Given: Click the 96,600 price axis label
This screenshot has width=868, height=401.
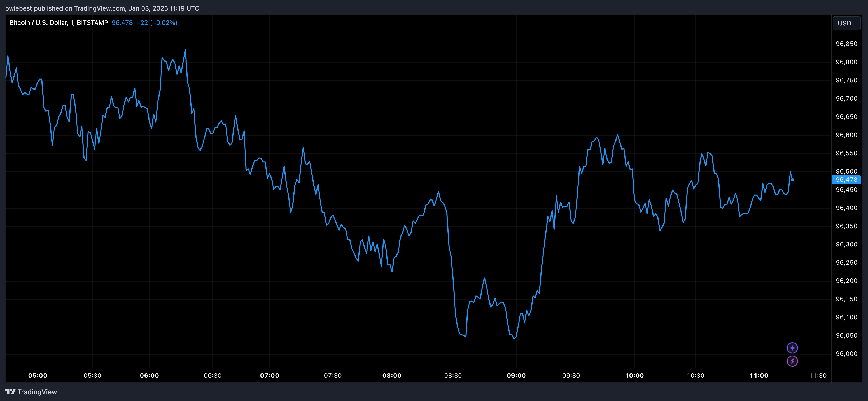Looking at the screenshot, I should coord(846,135).
